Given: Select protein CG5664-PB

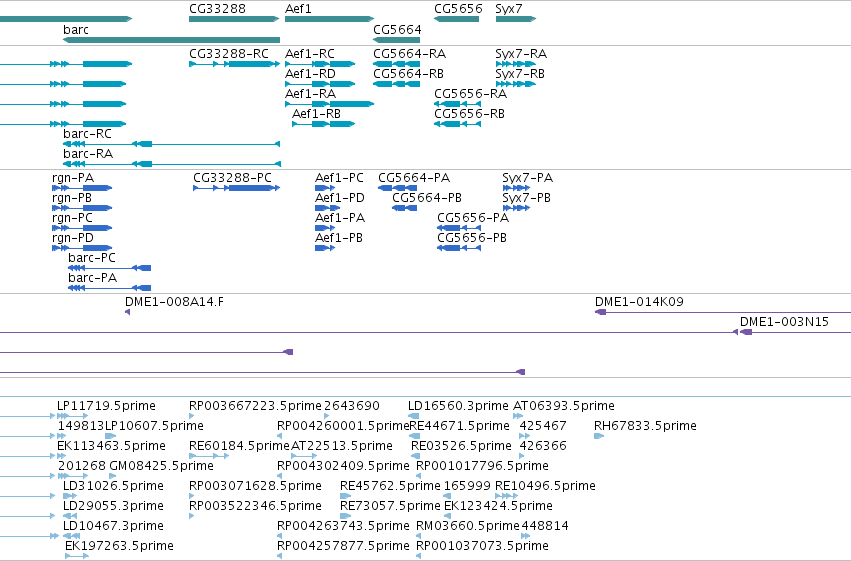Looking at the screenshot, I should coord(404,208).
